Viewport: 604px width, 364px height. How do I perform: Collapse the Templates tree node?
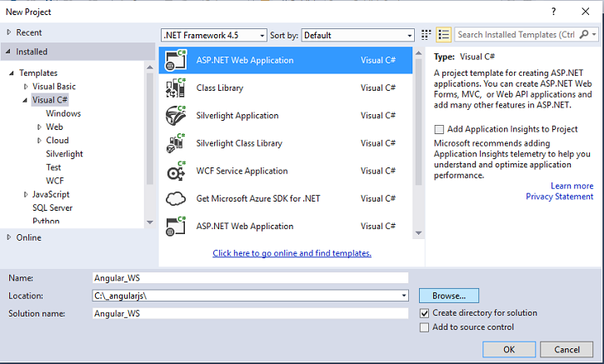12,72
